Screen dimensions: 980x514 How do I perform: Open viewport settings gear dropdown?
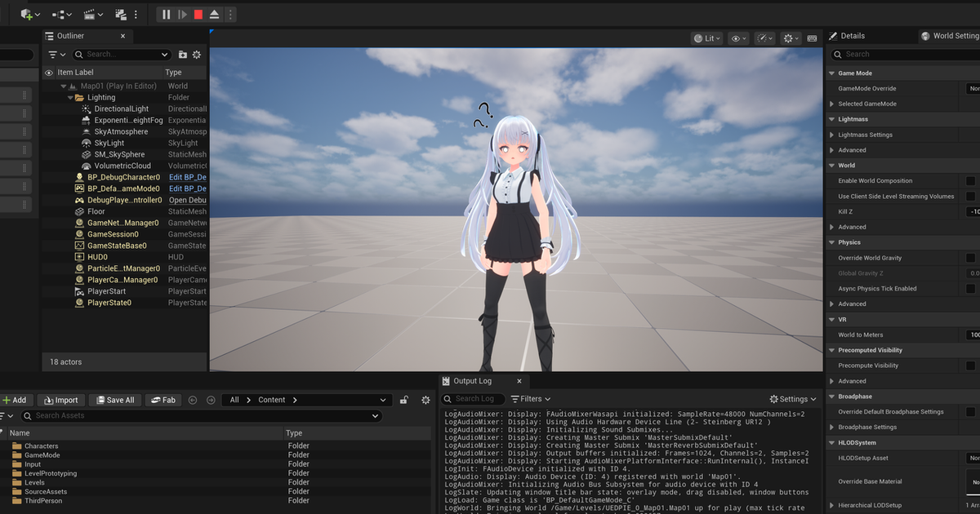[791, 38]
